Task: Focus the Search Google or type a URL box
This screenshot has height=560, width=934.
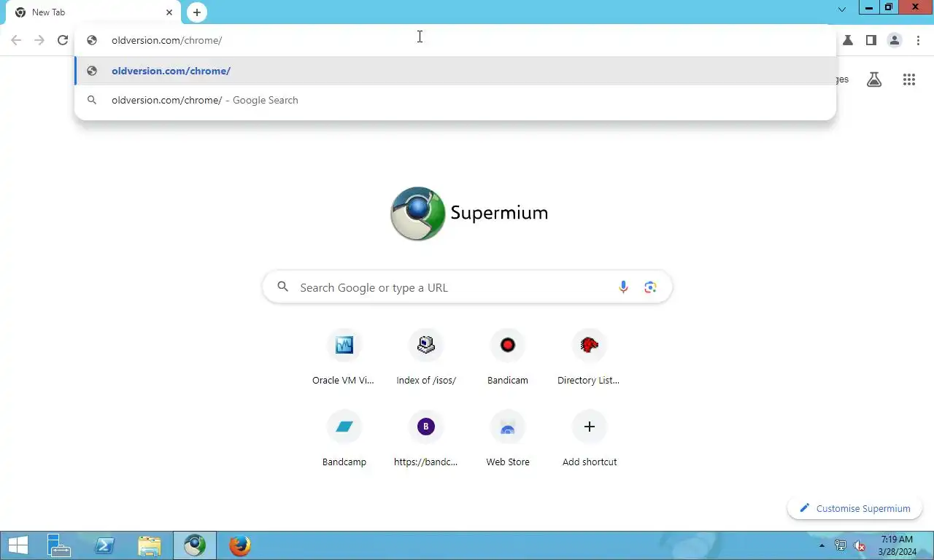Action: 467,287
